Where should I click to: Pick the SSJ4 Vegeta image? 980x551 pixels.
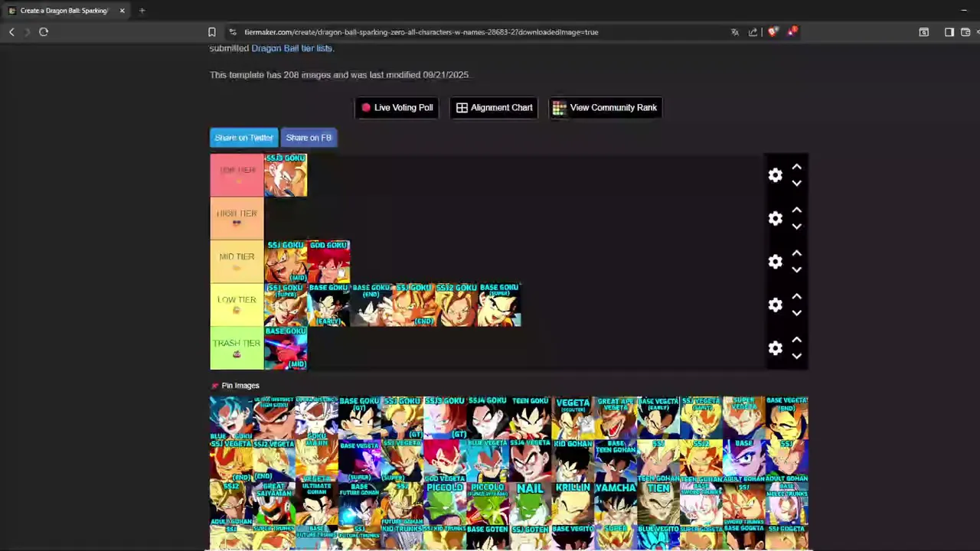(x=530, y=461)
